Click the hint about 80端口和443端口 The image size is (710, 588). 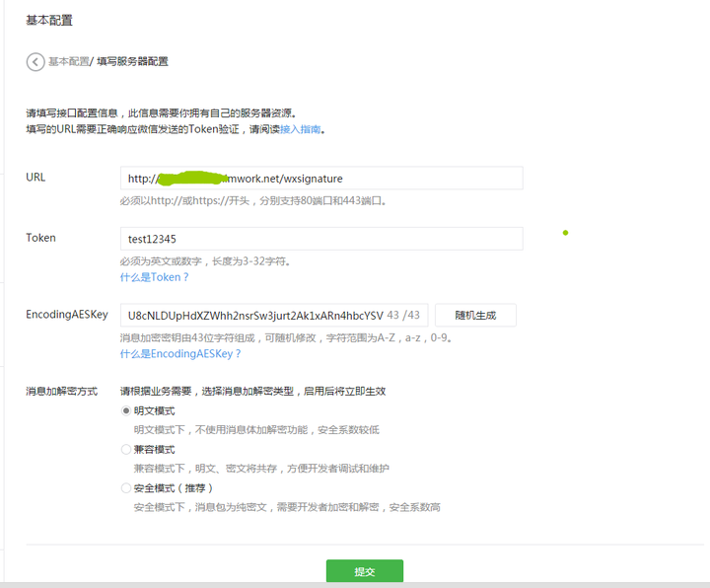click(253, 200)
